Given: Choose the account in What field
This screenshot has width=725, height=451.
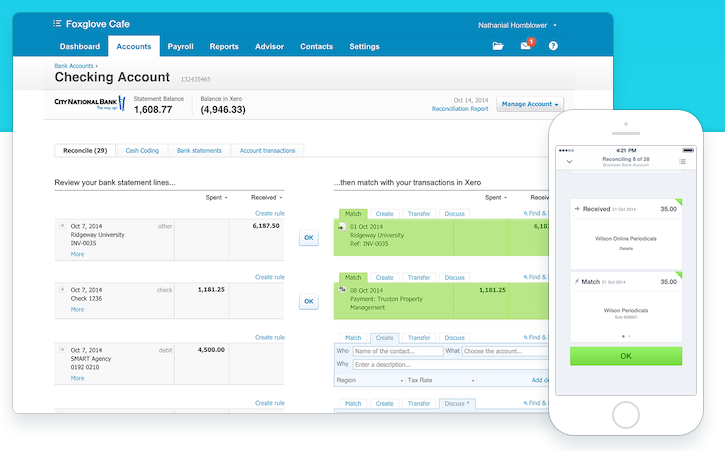Looking at the screenshot, I should click(x=505, y=352).
